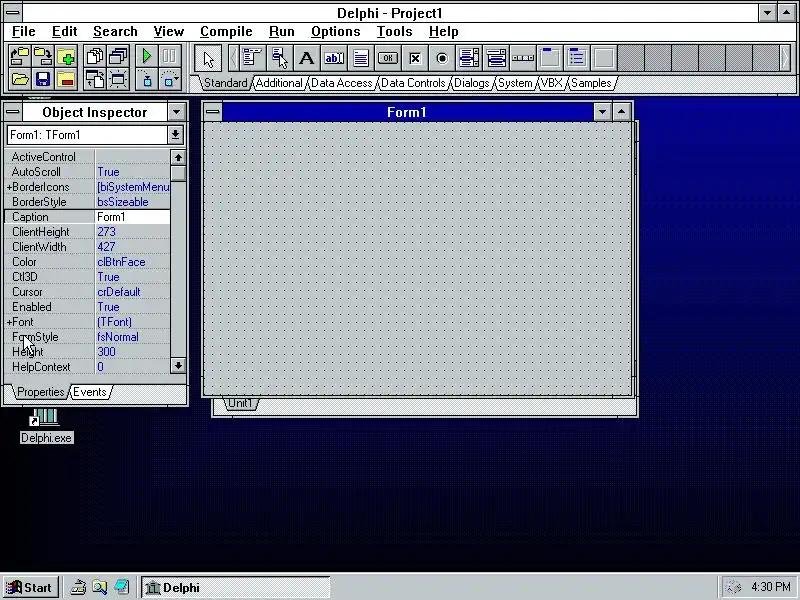Expand the Font property
The image size is (800, 600).
[9, 322]
